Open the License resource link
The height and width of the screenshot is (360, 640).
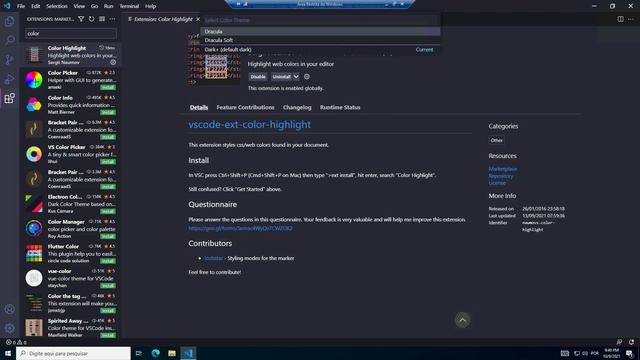point(497,183)
